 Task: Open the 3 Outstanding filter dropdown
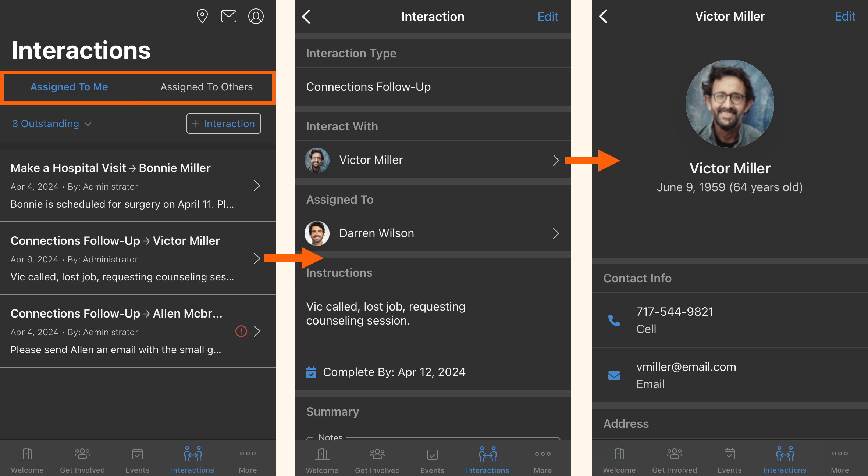51,124
